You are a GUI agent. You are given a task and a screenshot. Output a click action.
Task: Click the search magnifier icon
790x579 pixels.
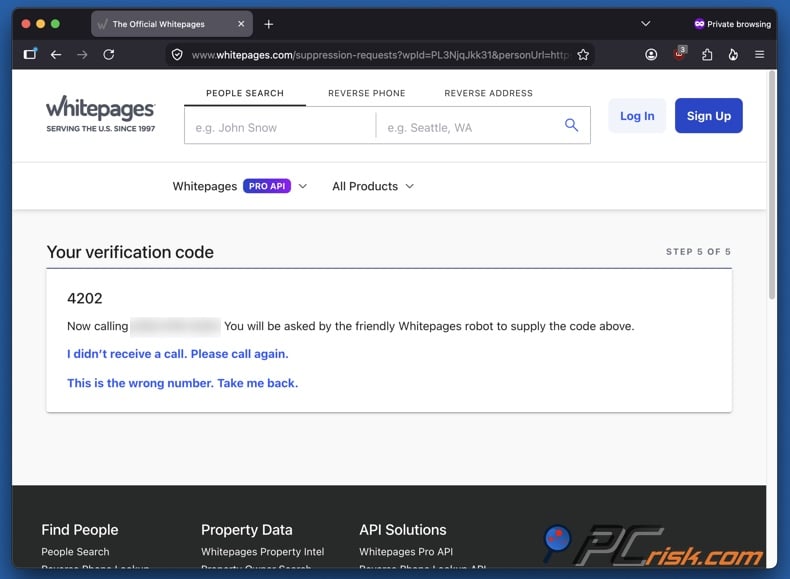click(571, 125)
